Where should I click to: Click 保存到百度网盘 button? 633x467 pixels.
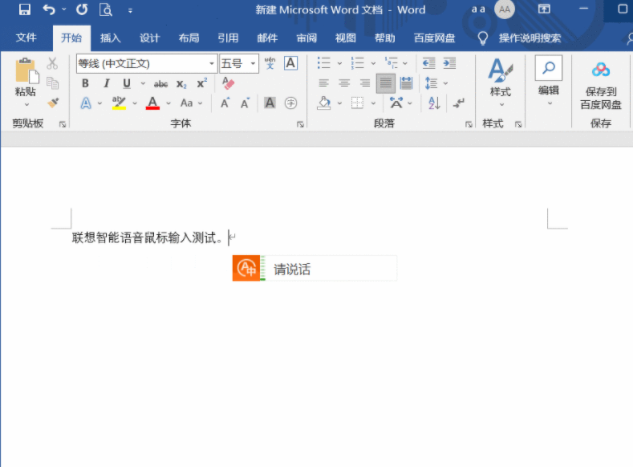pyautogui.click(x=601, y=86)
